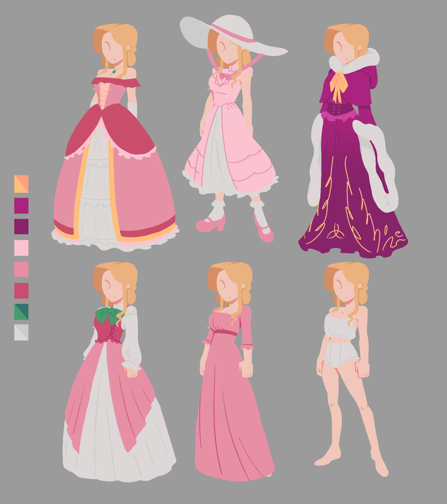Choose the green two-tone swatch
Viewport: 447px width, 504px height.
click(x=21, y=312)
